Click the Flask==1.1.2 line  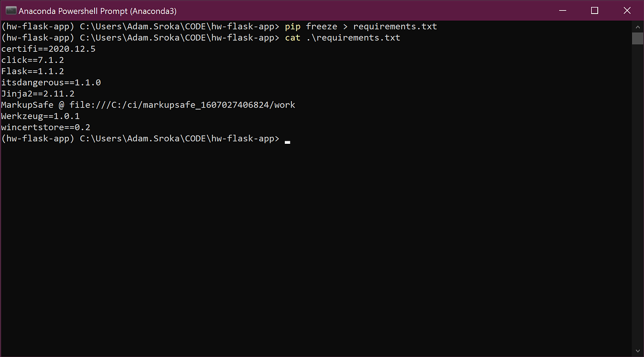coord(32,71)
